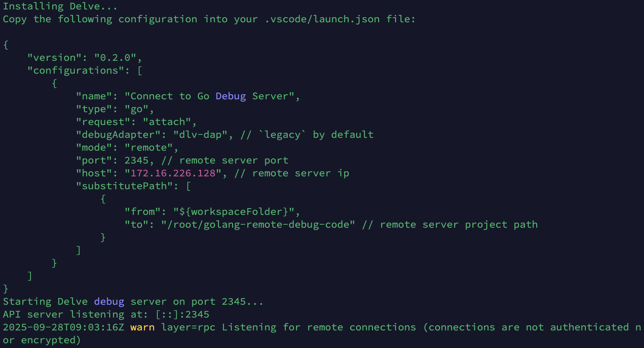The height and width of the screenshot is (348, 644).
Task: Click the port number 2345 in the JSON
Action: click(x=137, y=160)
